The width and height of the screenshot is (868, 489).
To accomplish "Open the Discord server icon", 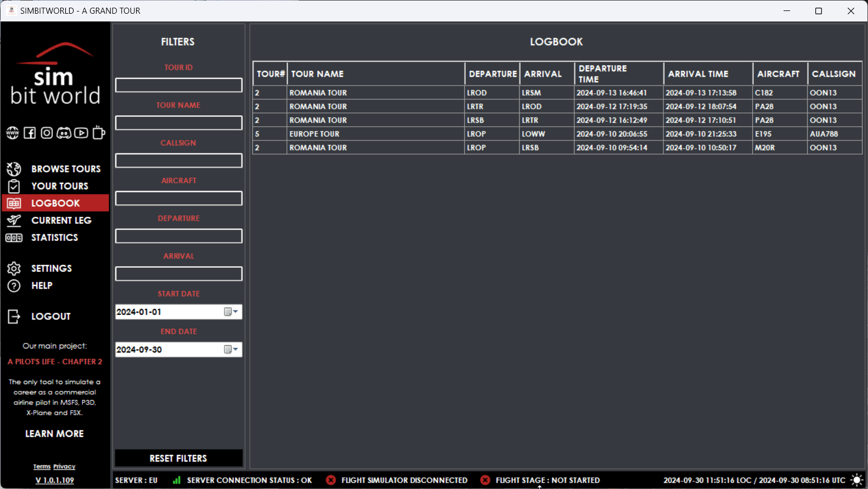I will coord(64,133).
